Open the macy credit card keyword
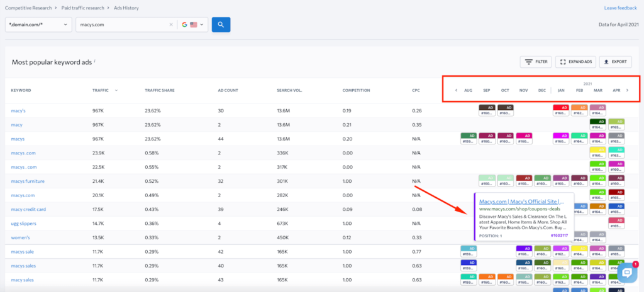The height and width of the screenshot is (292, 644). click(x=28, y=209)
